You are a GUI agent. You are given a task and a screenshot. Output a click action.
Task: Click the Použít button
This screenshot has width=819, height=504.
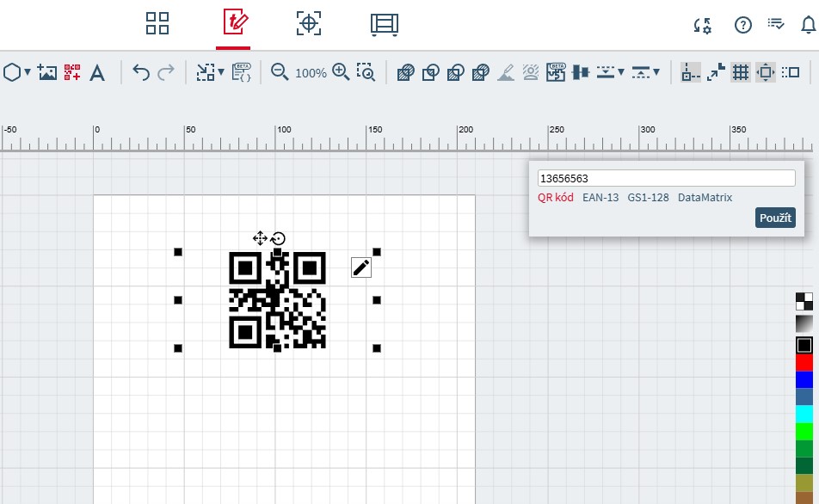tap(775, 218)
